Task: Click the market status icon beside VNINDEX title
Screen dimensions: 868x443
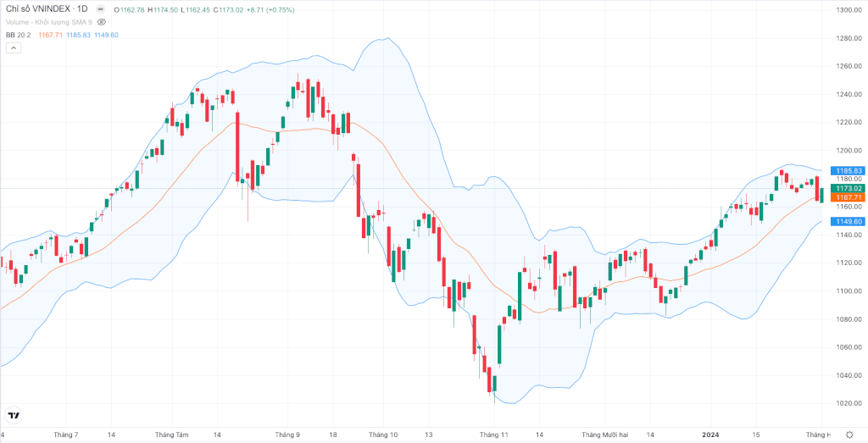Action: [x=100, y=9]
